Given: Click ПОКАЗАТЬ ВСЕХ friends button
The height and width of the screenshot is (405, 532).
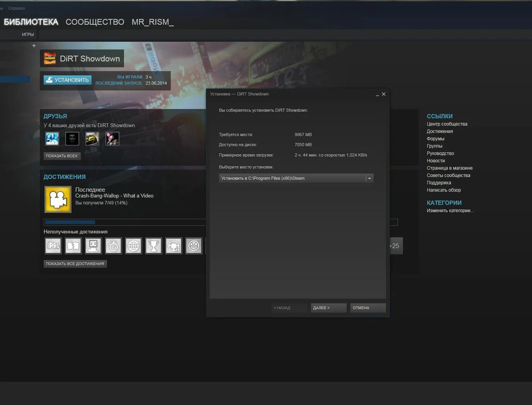Looking at the screenshot, I should (62, 156).
